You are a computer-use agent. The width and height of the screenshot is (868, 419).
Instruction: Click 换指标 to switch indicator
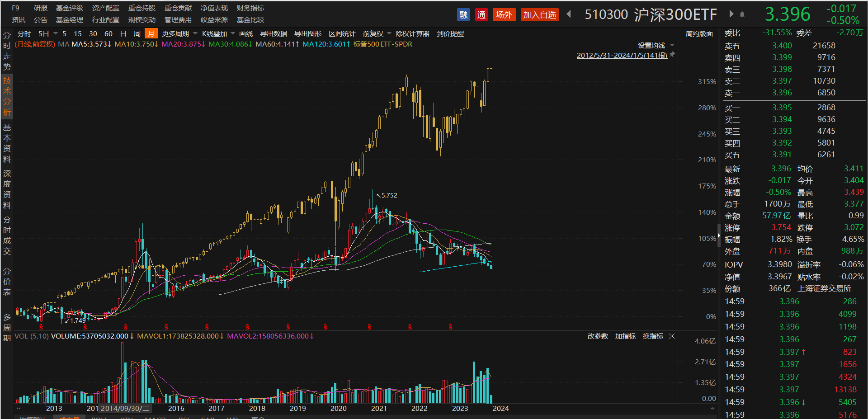[653, 336]
